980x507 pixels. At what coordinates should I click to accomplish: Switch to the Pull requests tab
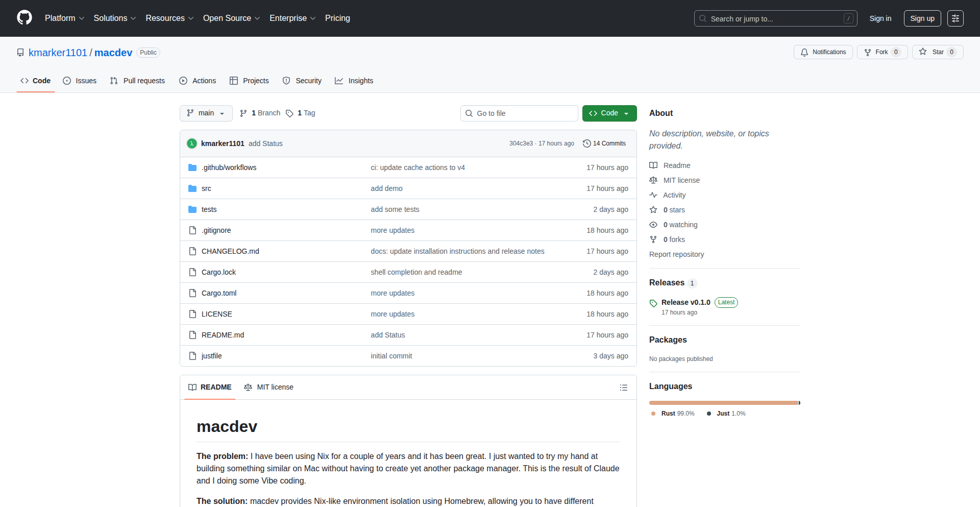(137, 81)
